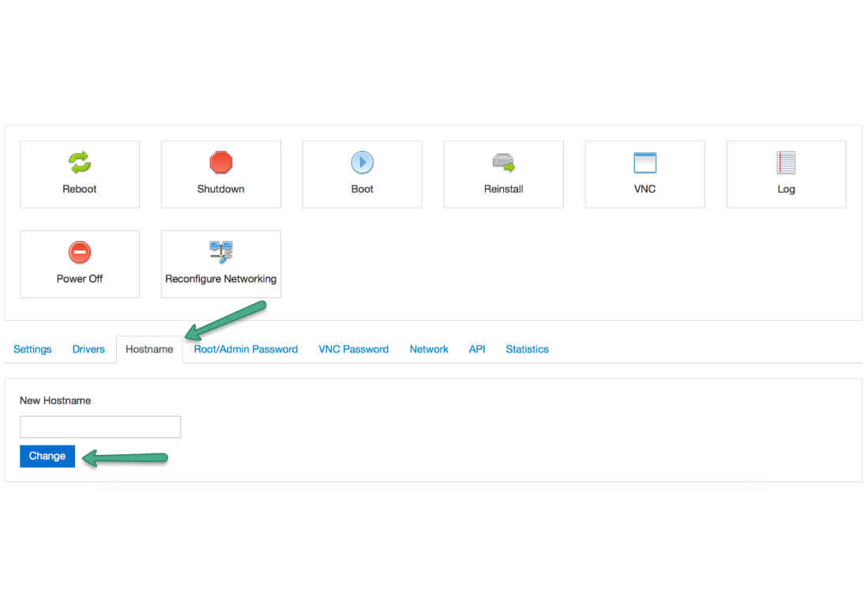Screen dimensions: 868x602
Task: Open the API tab
Action: 477,349
